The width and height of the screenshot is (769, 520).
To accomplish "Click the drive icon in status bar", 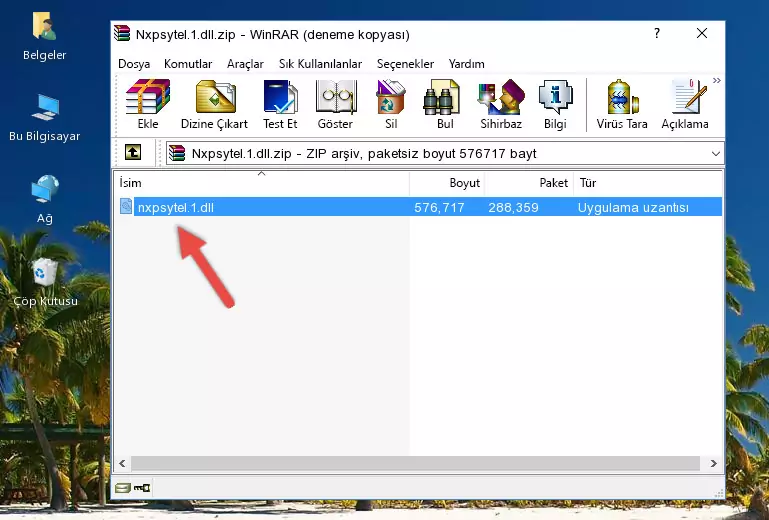I will click(122, 488).
